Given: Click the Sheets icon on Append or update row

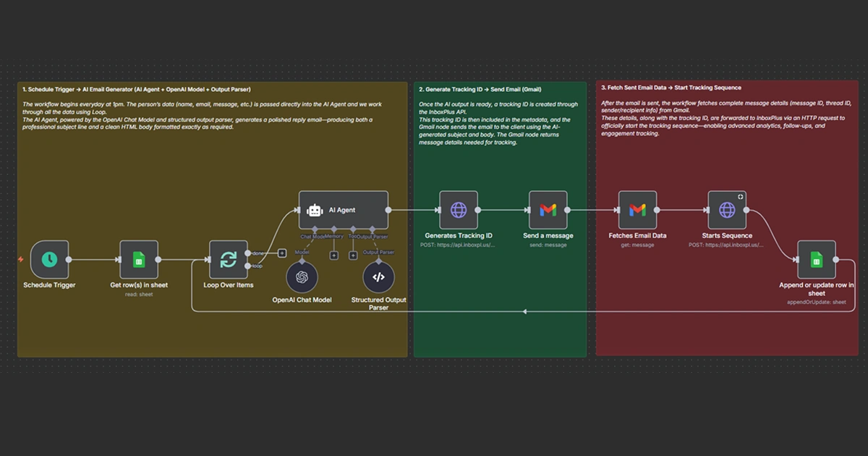Looking at the screenshot, I should tap(817, 259).
